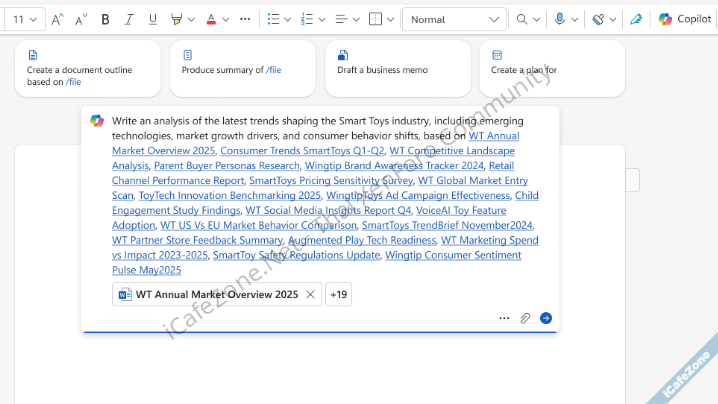718x404 pixels.
Task: Open WT Partner Store Feedback Summary link
Action: click(197, 240)
